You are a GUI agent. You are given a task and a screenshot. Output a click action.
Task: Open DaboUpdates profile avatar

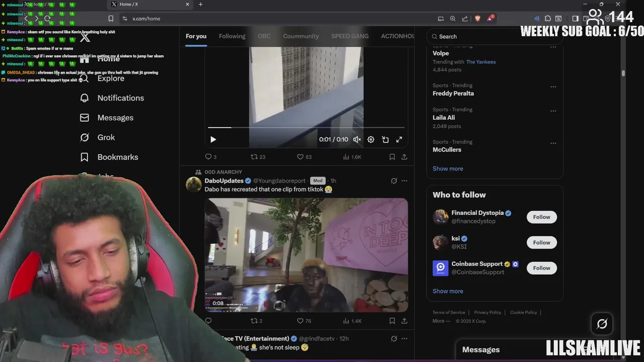(194, 185)
